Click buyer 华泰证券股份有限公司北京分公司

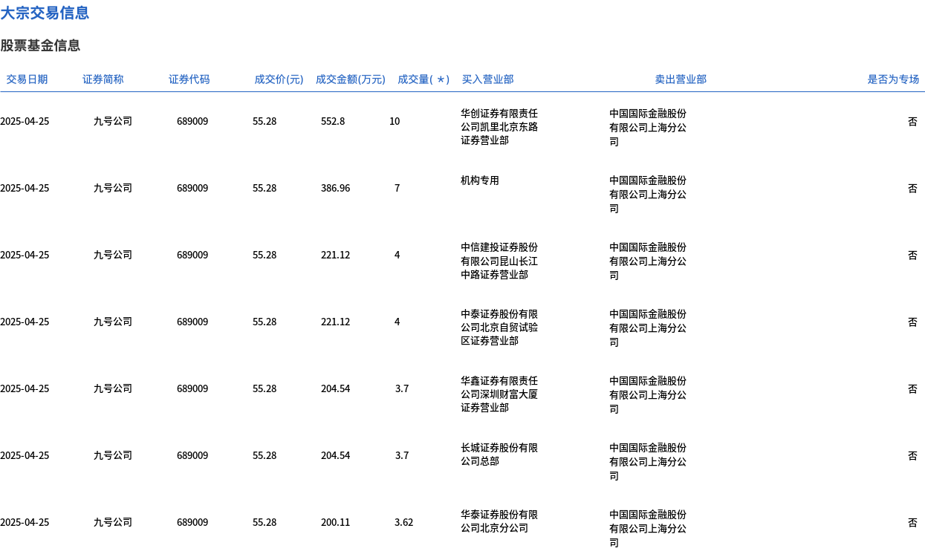tap(499, 521)
